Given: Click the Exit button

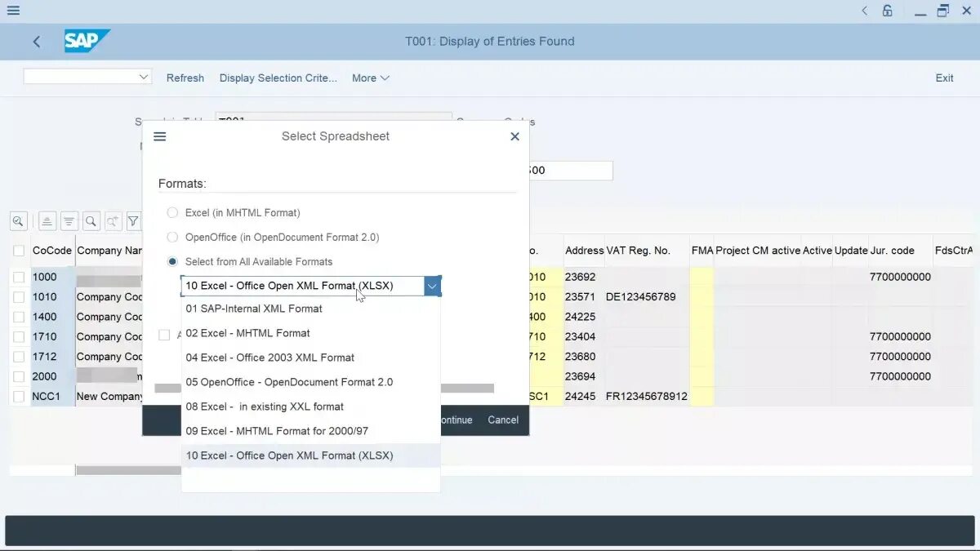Looking at the screenshot, I should pos(944,78).
